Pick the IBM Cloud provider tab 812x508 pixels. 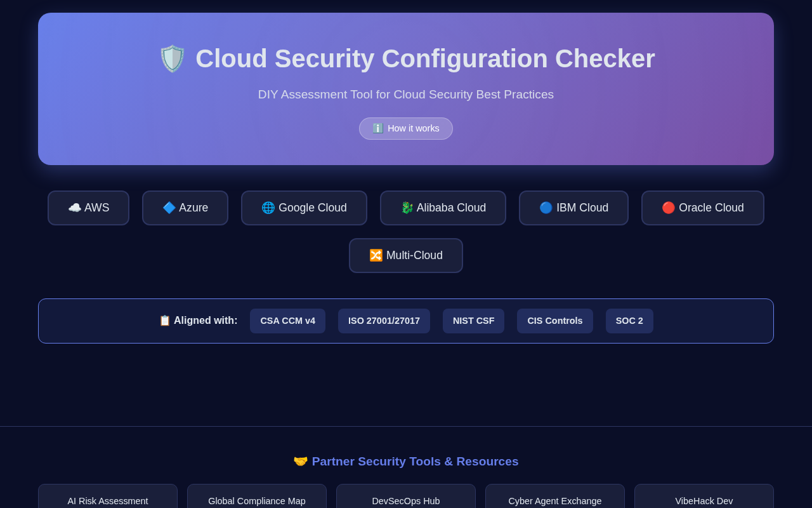coord(573,208)
